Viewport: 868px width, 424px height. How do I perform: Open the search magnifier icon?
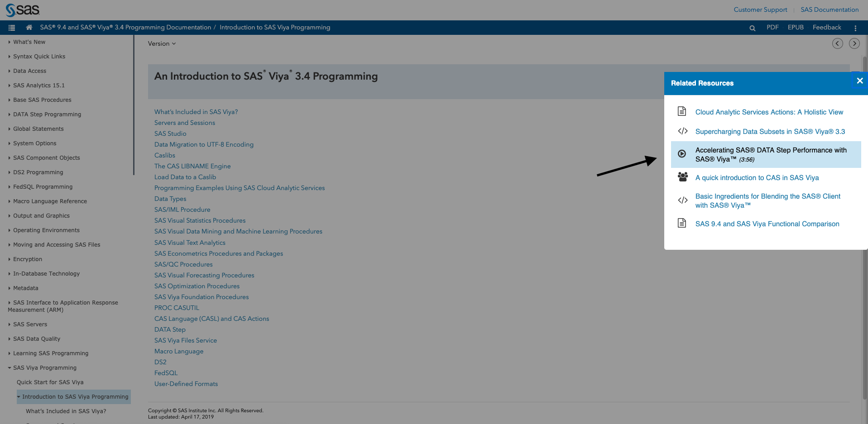(x=752, y=28)
